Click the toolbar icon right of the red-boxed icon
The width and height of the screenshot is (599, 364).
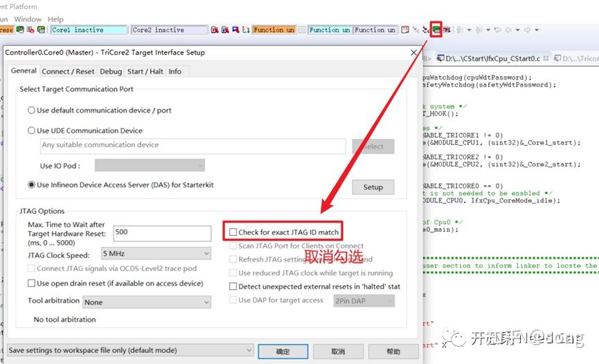point(447,29)
